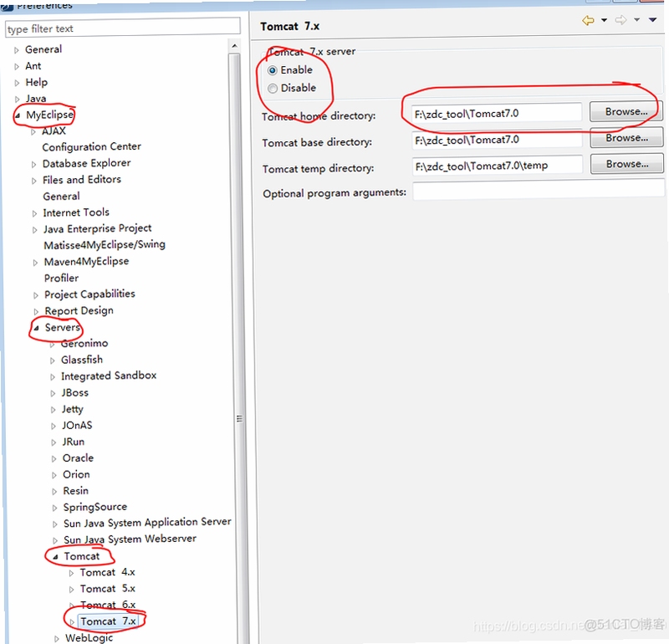Select Matisse4MyEclipse/Swing item

point(104,245)
